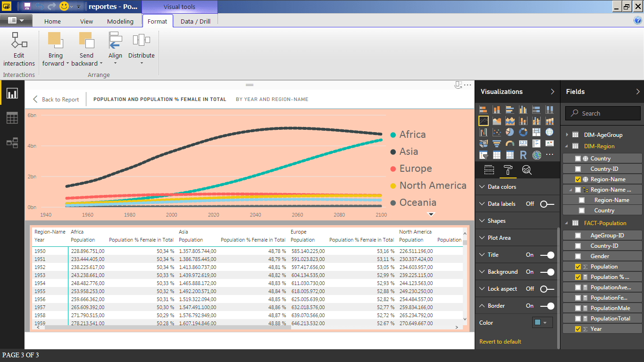Select the stacked bar chart visualization
644x362 pixels.
(x=484, y=109)
